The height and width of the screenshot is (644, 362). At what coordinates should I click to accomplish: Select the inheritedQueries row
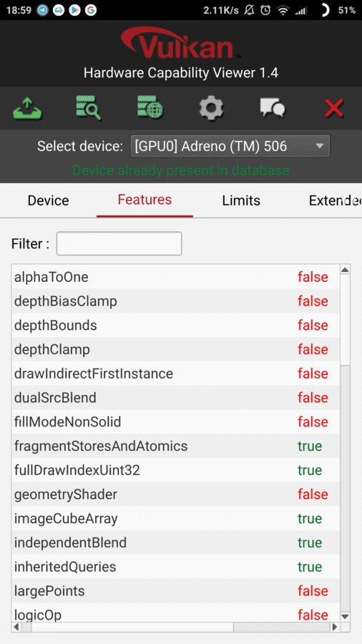pos(176,567)
